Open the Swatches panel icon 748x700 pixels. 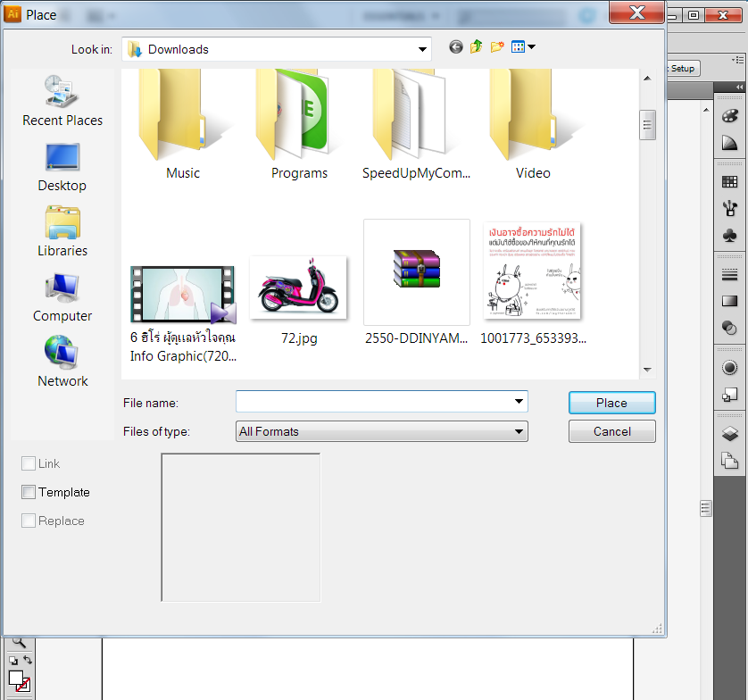tap(729, 182)
